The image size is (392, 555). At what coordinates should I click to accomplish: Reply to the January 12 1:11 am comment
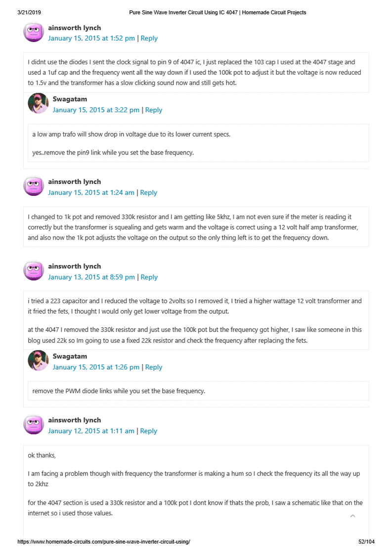(x=148, y=431)
